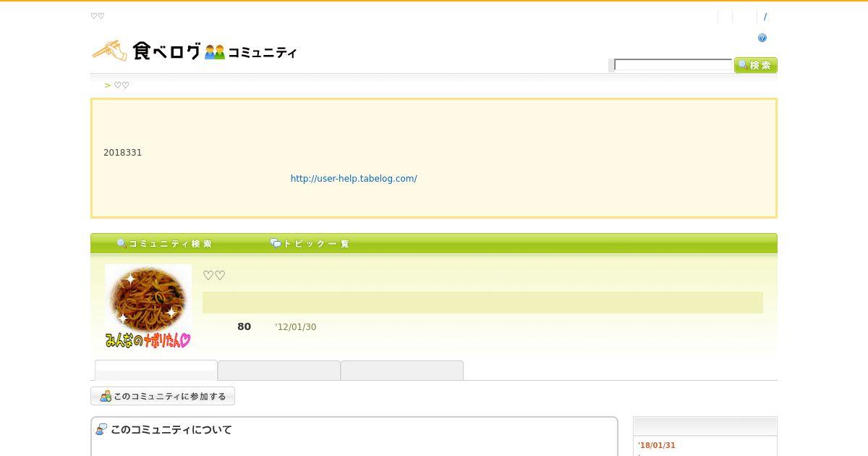This screenshot has height=456, width=868.
Task: Select the first active community tab
Action: [156, 370]
